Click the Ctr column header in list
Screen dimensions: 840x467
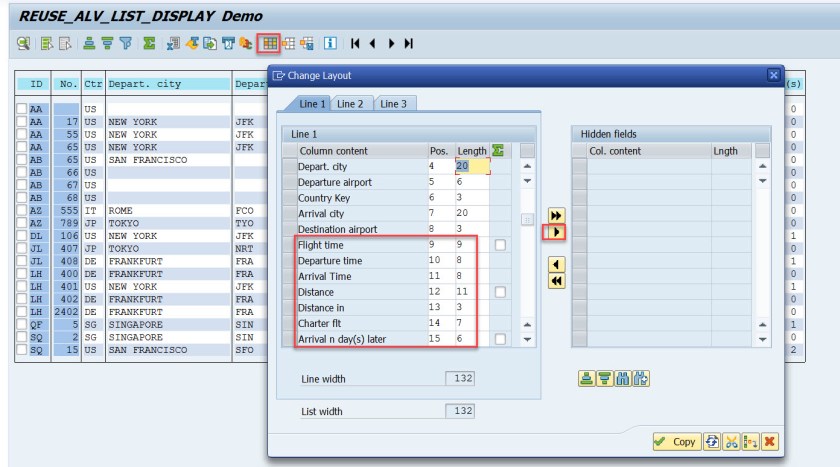click(x=93, y=84)
